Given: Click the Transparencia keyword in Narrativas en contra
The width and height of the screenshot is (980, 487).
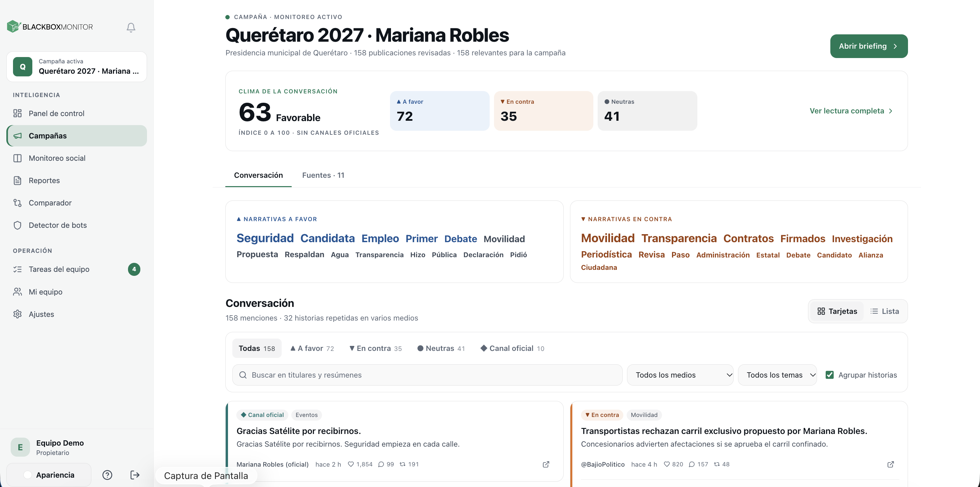Looking at the screenshot, I should (679, 238).
